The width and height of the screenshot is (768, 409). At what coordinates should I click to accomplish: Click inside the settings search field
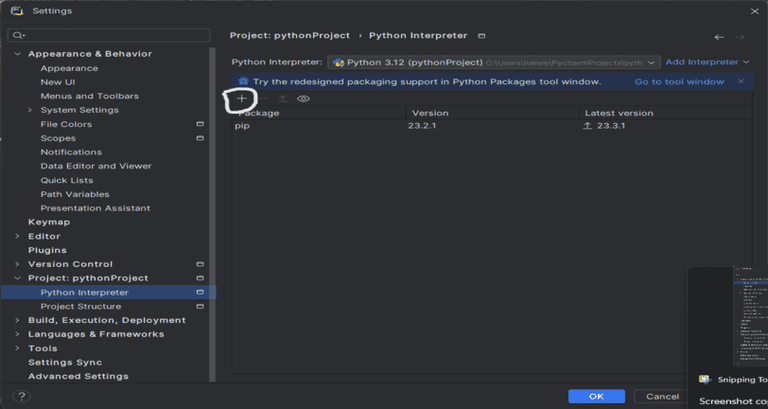pyautogui.click(x=109, y=35)
